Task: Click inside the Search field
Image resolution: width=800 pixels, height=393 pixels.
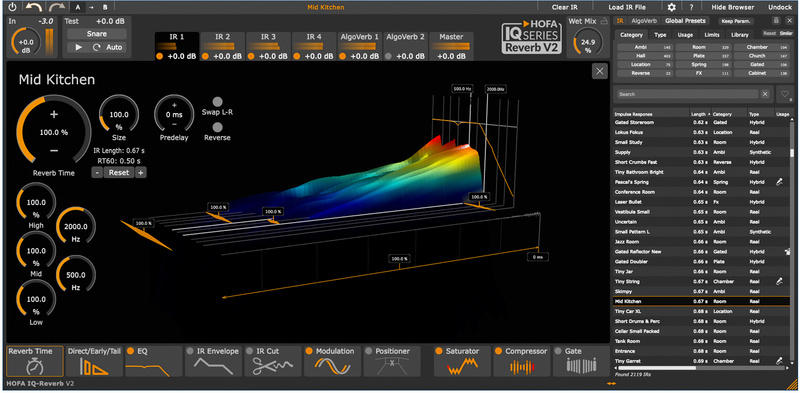Action: coord(687,94)
